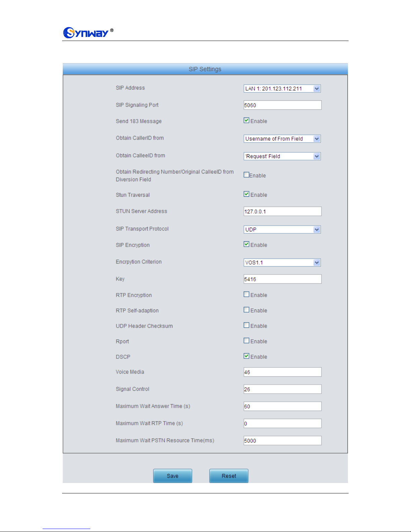The width and height of the screenshot is (411, 532).
Task: Click the Reset button
Action: coord(229,476)
